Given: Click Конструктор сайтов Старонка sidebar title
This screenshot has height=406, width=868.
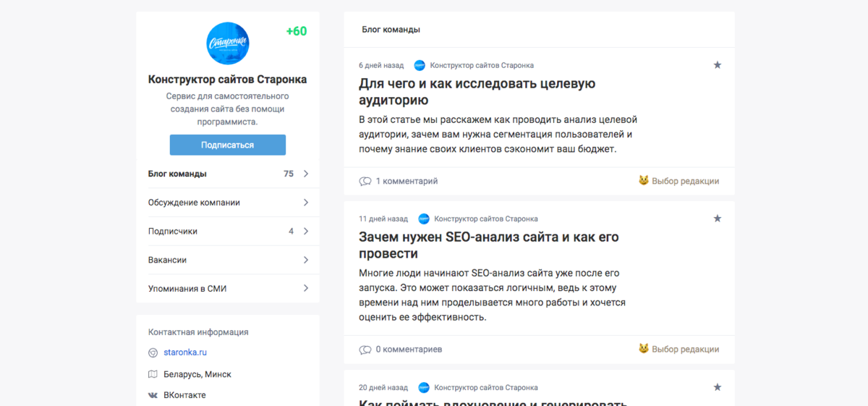Looking at the screenshot, I should (228, 80).
